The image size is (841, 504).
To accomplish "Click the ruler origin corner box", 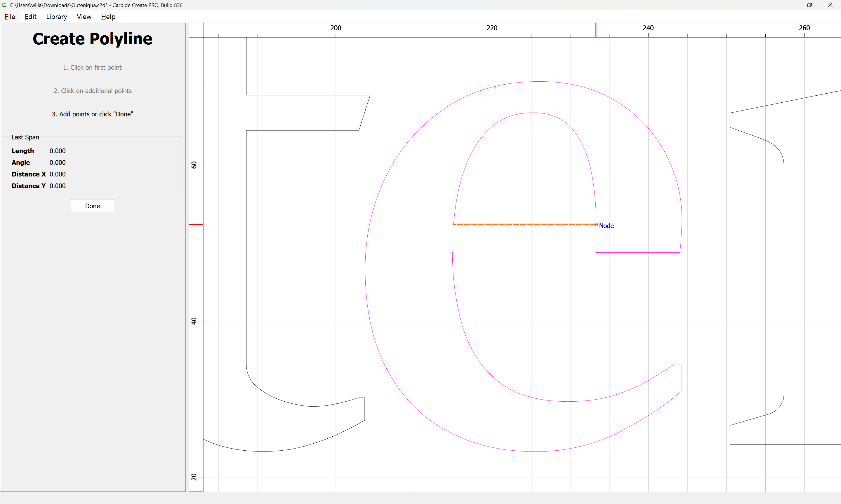I will [x=196, y=30].
